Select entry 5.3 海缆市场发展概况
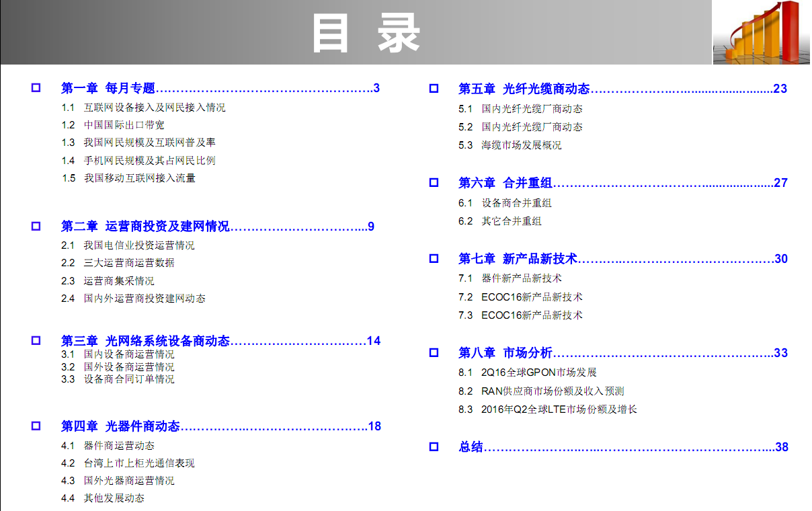This screenshot has width=812, height=511. tap(521, 145)
